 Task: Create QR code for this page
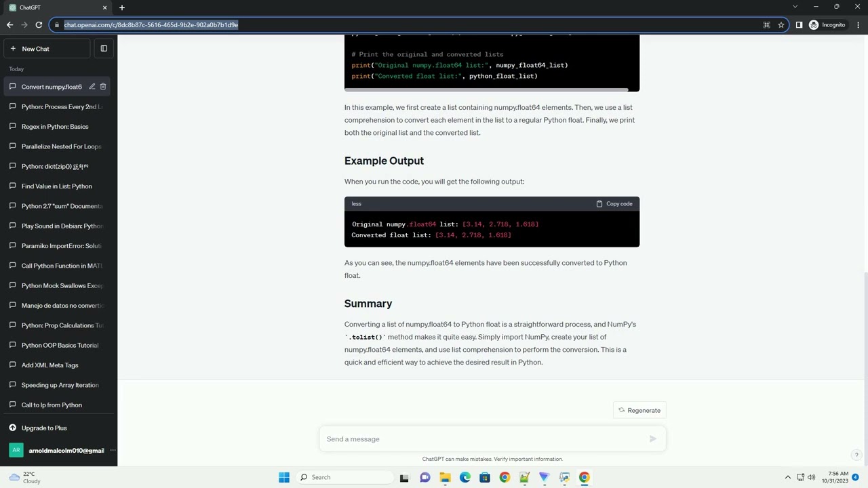coord(766,25)
